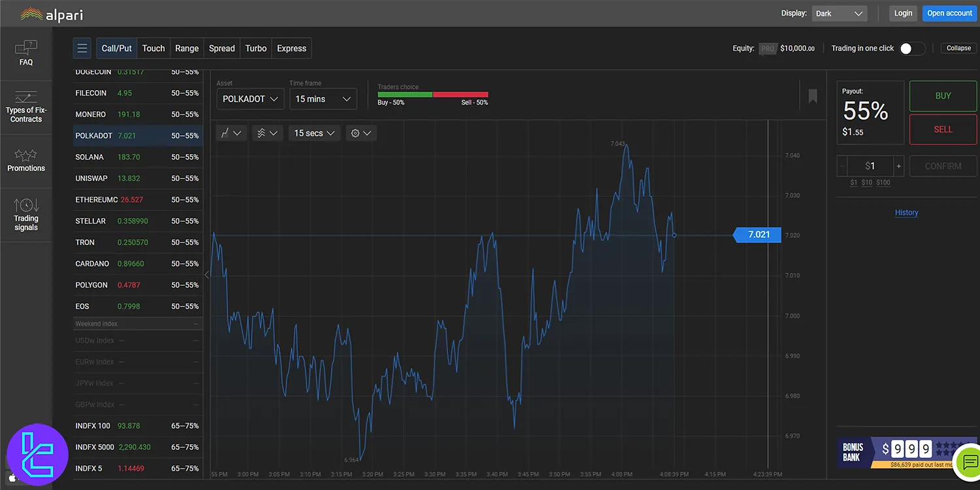This screenshot has width=980, height=490.
Task: Click the CONFIRM button
Action: pos(943,166)
